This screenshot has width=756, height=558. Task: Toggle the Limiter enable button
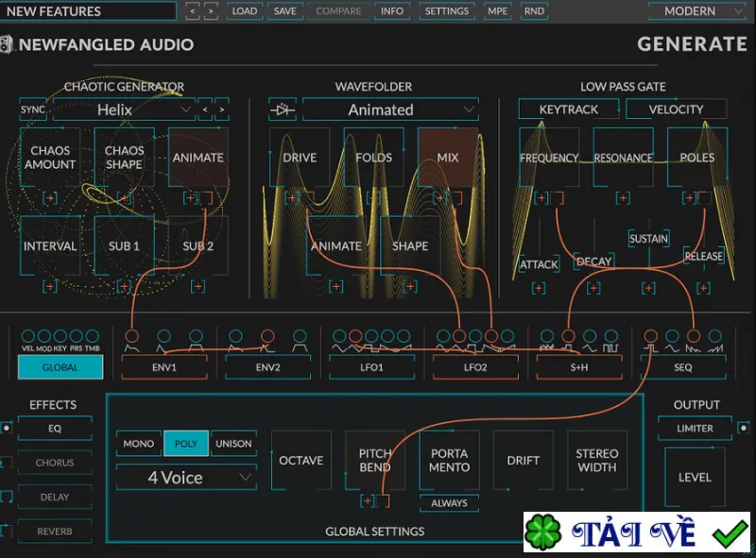pos(744,428)
